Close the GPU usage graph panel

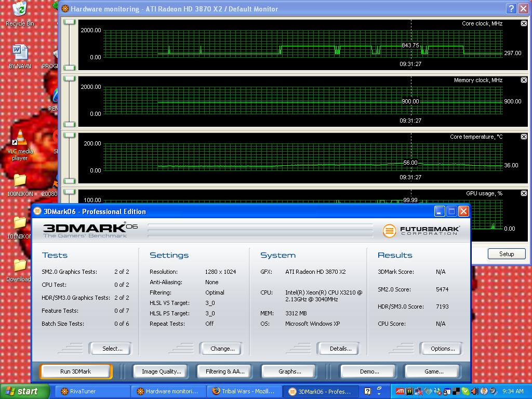point(524,193)
